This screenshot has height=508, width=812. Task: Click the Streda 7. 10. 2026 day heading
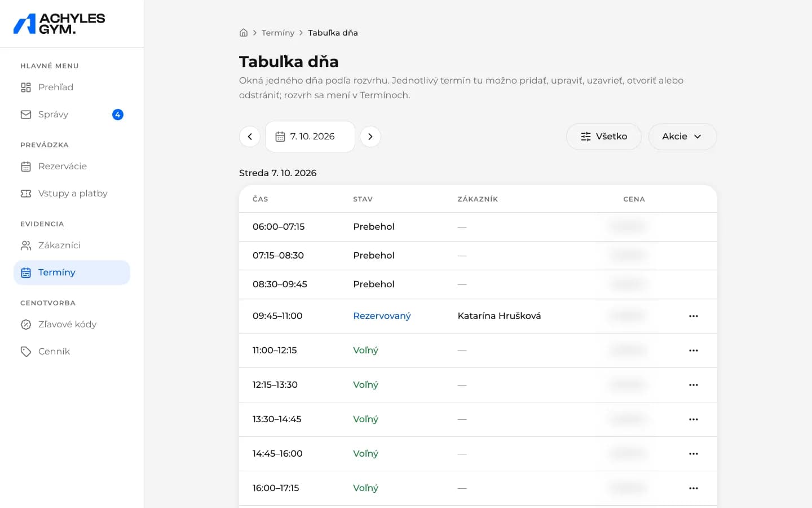click(278, 173)
